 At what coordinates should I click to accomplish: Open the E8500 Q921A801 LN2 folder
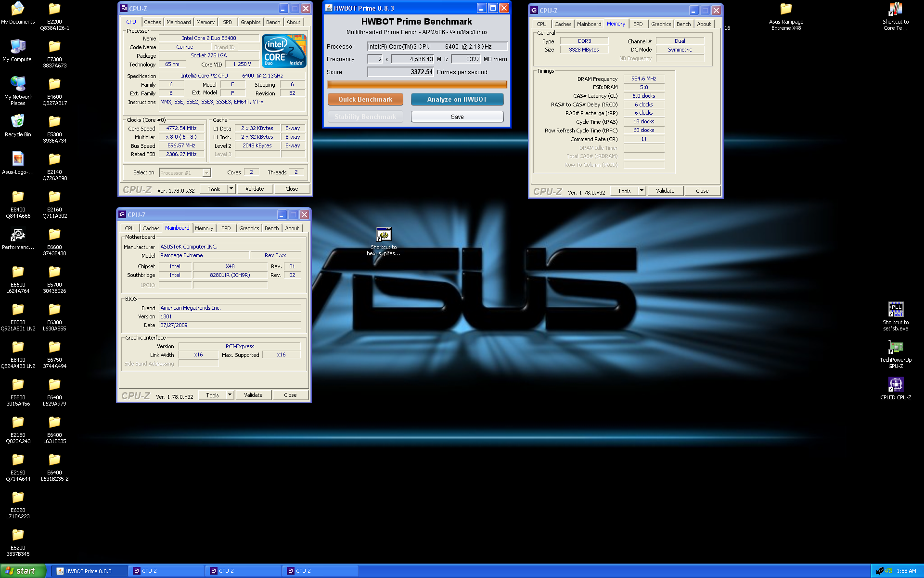[x=18, y=316]
